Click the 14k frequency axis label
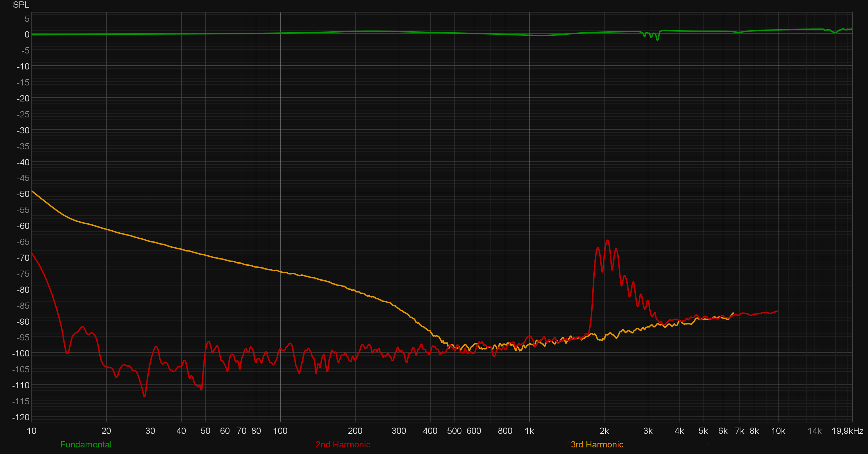The height and width of the screenshot is (454, 868). pos(815,431)
